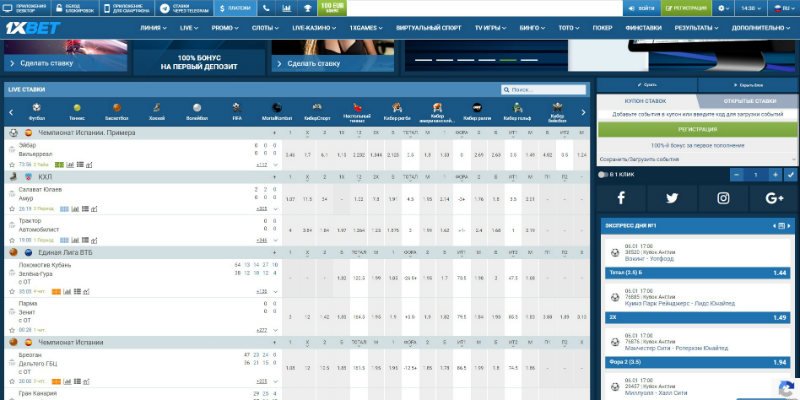The height and width of the screenshot is (400, 800).
Task: Toggle the 'В 1 клик' switch
Action: 602,174
